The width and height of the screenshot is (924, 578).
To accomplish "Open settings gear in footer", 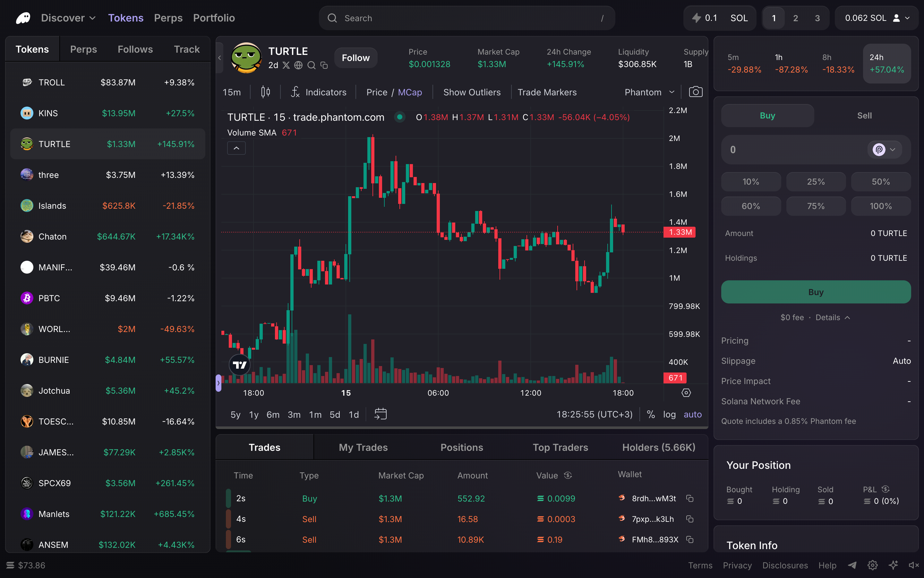I will coord(872,565).
